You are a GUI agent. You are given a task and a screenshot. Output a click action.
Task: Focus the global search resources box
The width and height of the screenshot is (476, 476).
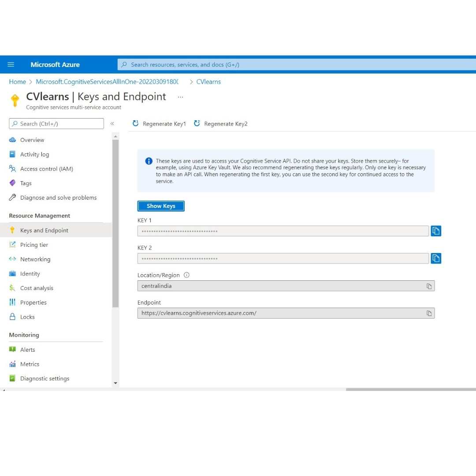click(296, 65)
